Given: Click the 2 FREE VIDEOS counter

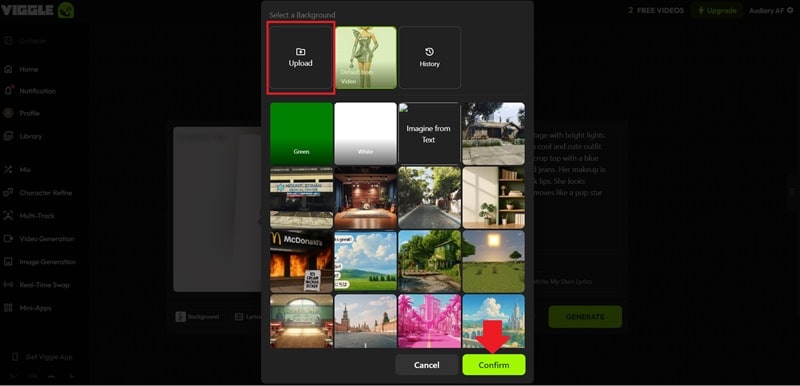Looking at the screenshot, I should click(x=656, y=10).
